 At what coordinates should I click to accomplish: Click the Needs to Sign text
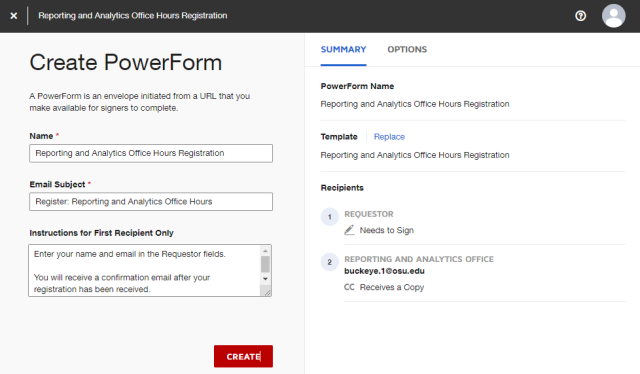(387, 230)
